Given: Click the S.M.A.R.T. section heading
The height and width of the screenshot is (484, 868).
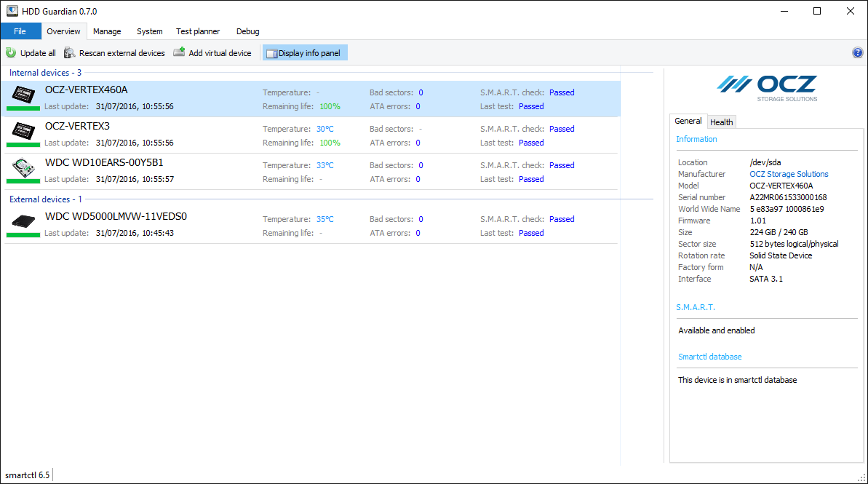Looking at the screenshot, I should point(696,307).
